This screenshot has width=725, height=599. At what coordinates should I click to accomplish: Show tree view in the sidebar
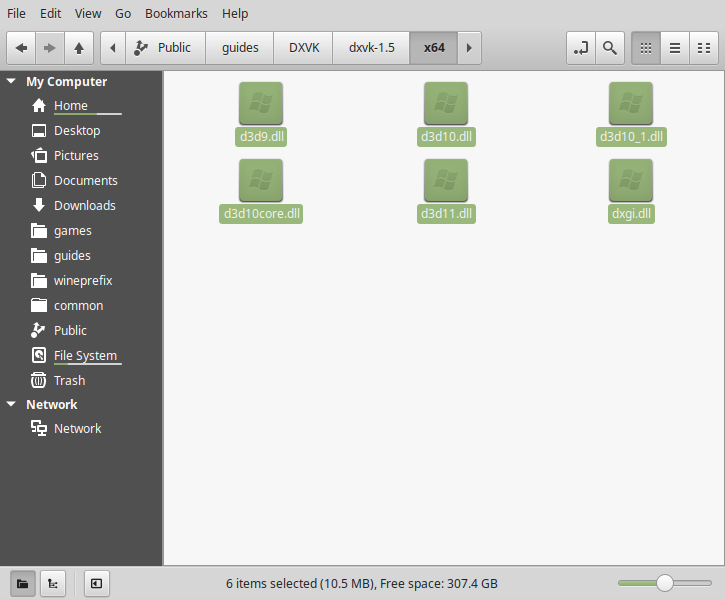(53, 584)
